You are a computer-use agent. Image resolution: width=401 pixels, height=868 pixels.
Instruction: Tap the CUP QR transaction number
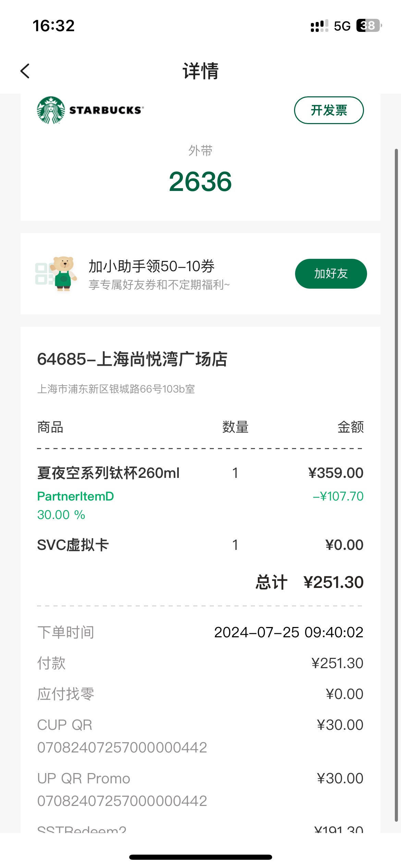122,747
